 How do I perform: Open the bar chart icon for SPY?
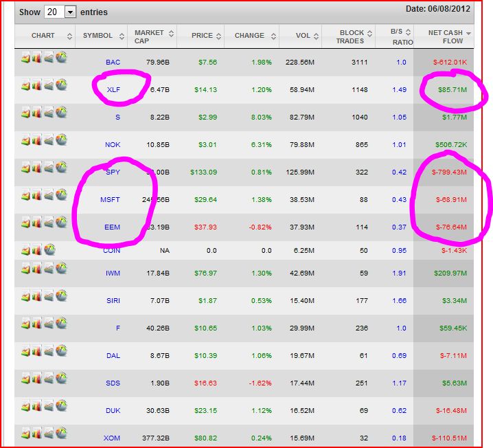click(37, 168)
